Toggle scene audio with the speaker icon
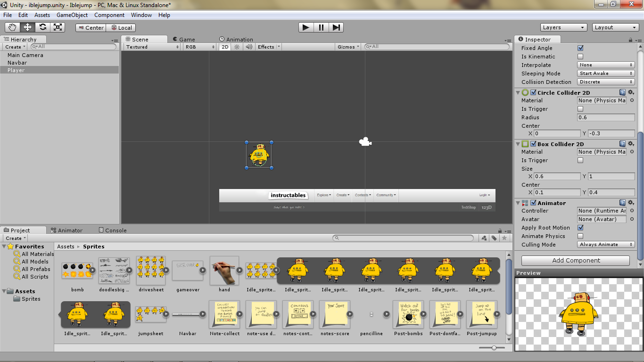 pos(248,47)
